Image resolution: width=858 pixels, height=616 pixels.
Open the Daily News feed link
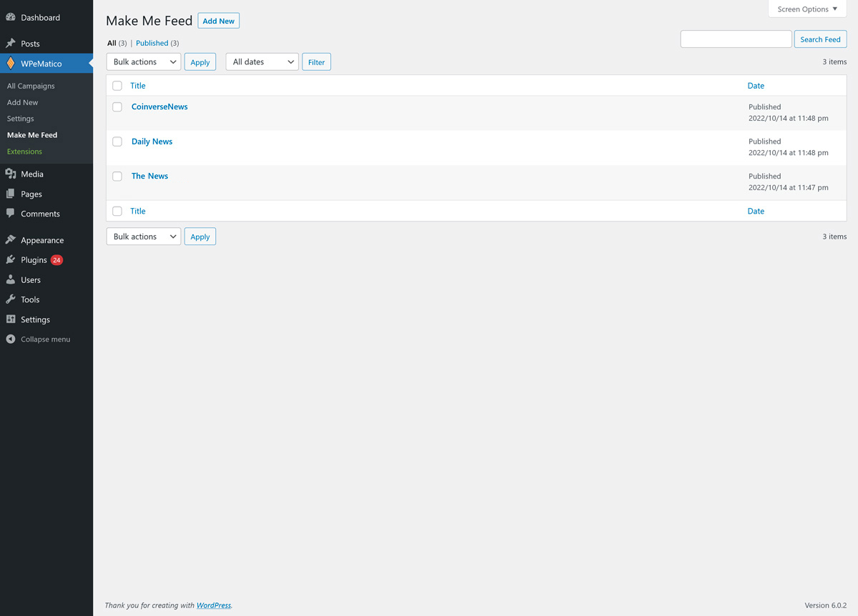pyautogui.click(x=152, y=141)
